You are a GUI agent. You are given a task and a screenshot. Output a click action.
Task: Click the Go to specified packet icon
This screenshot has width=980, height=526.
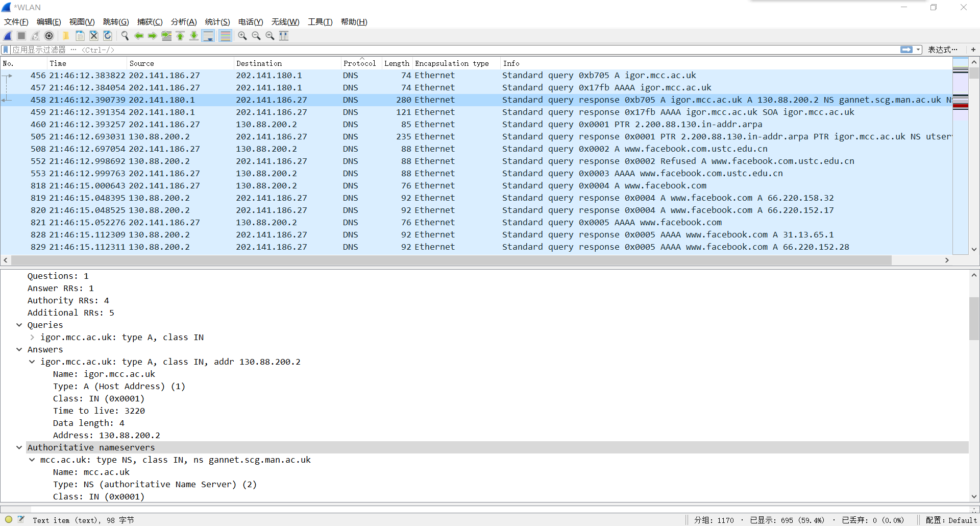point(166,36)
